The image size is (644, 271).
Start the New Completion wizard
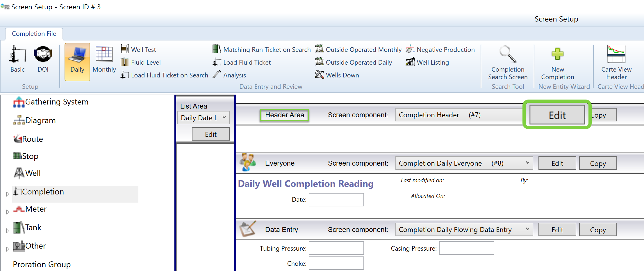pos(557,63)
